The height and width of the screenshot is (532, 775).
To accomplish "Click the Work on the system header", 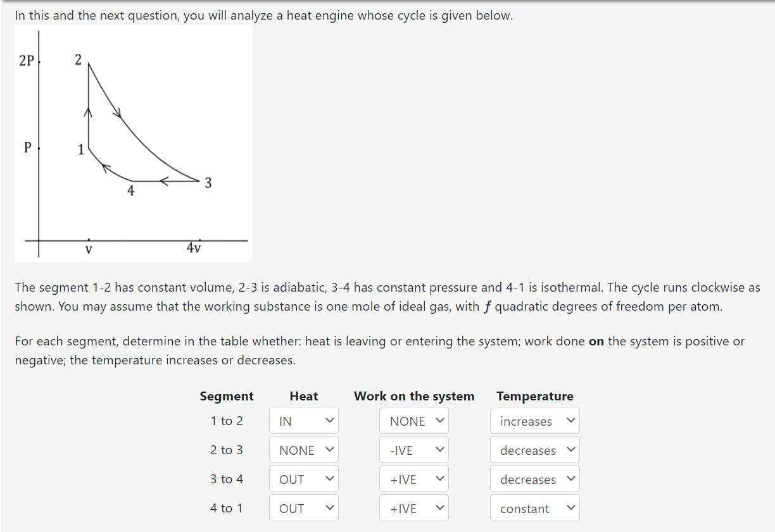I will [x=414, y=396].
